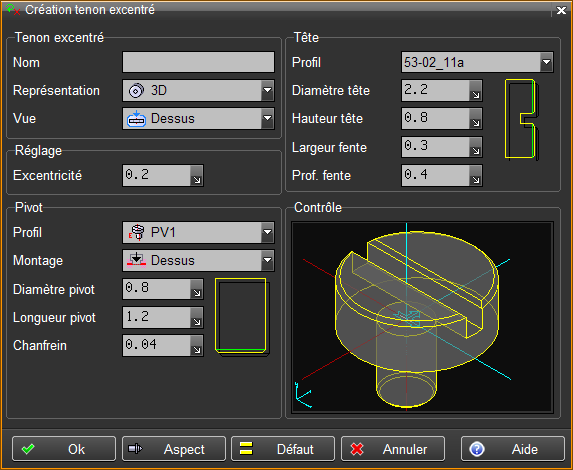Image resolution: width=573 pixels, height=470 pixels.
Task: Click the pivot profile sketch thumbnail
Action: 242,317
